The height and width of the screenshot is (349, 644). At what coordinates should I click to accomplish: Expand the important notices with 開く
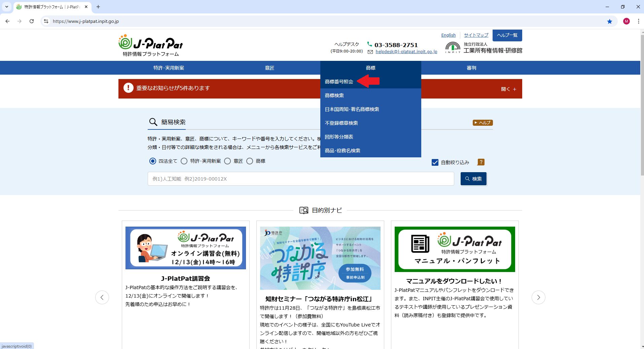[508, 89]
